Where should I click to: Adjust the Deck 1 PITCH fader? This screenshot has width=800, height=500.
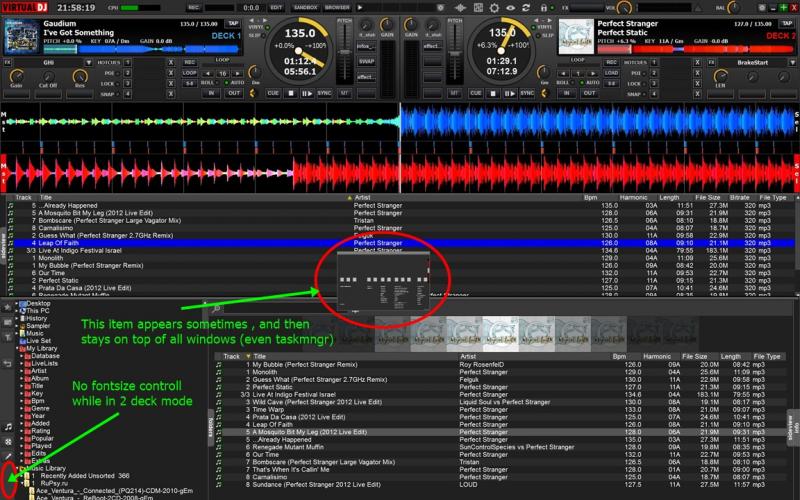tap(345, 53)
